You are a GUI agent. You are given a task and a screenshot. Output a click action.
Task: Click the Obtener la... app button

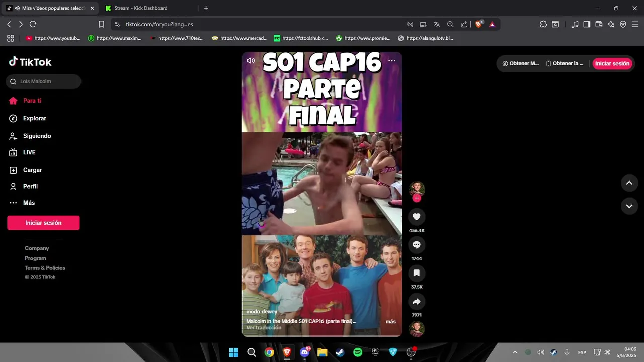click(x=565, y=63)
